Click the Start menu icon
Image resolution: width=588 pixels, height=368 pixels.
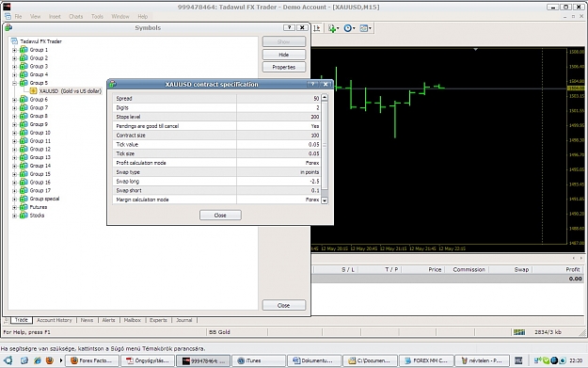tap(8, 360)
